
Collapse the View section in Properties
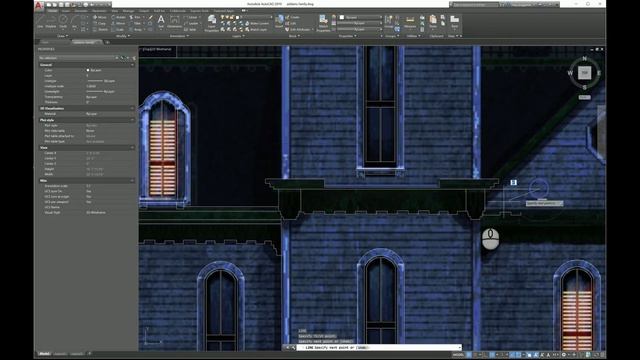(x=132, y=148)
